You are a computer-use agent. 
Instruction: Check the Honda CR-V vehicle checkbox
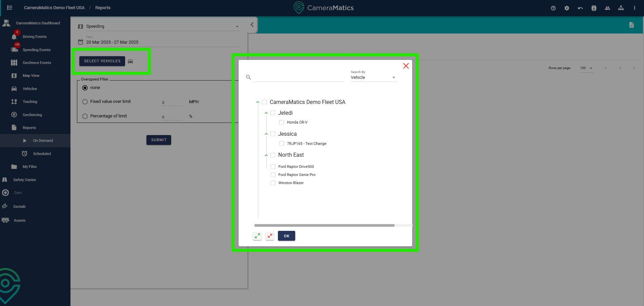click(282, 122)
